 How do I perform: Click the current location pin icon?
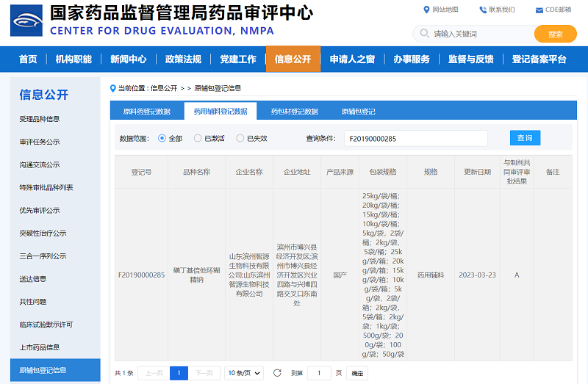[112, 88]
